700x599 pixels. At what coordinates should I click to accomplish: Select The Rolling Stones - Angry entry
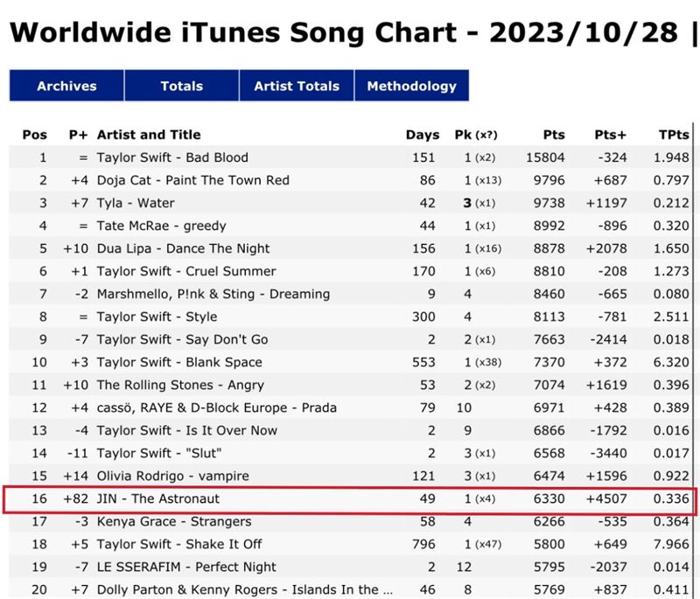351,385
